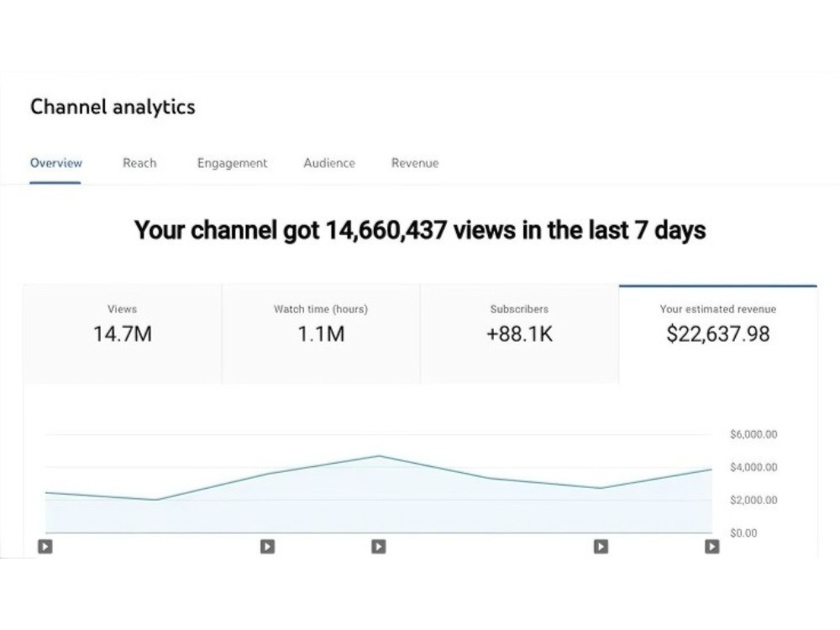Screen dimensions: 840x630
Task: Switch to the Reach tab
Action: coord(139,163)
